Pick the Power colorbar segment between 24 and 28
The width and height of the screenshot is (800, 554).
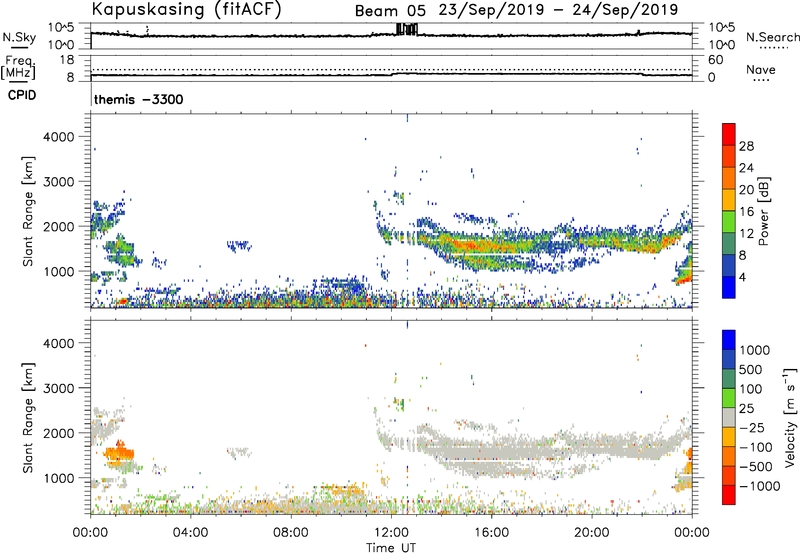729,156
